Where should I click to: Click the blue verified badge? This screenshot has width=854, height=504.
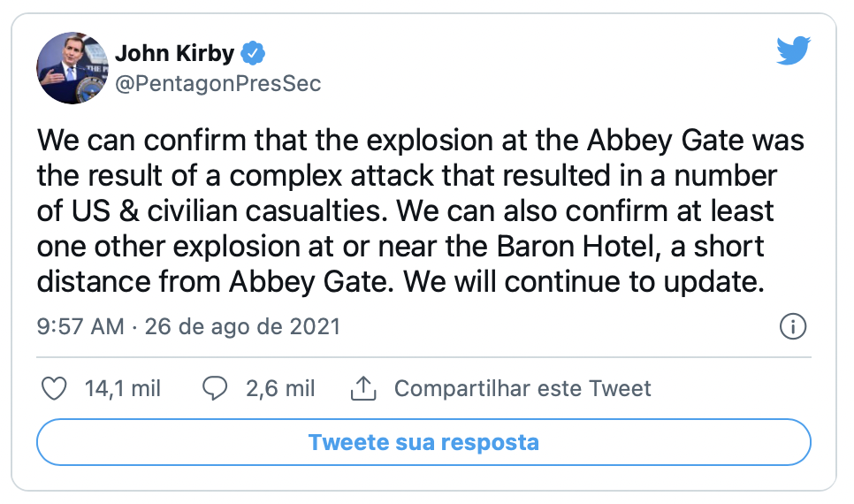[x=254, y=54]
